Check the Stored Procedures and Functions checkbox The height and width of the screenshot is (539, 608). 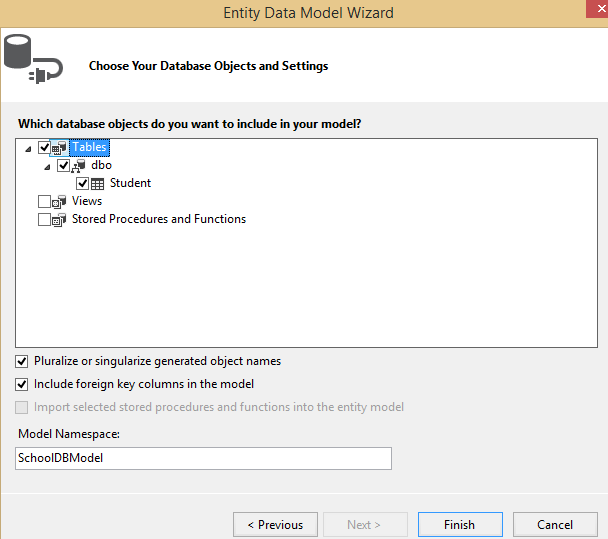44,219
